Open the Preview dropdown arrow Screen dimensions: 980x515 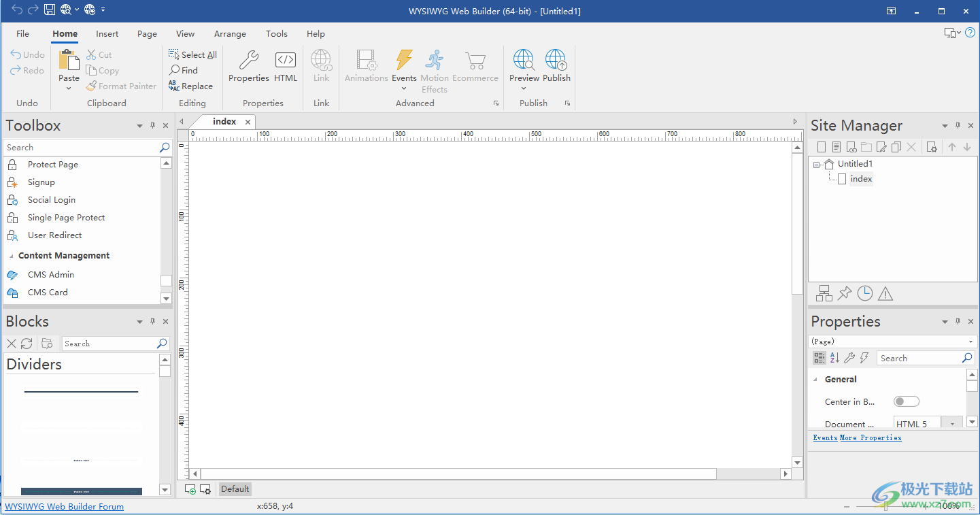tap(524, 88)
